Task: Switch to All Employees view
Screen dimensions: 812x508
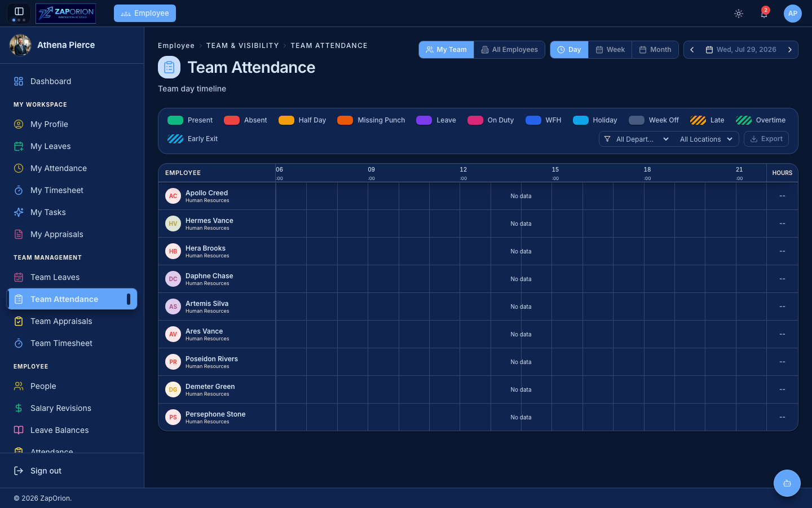Action: (x=509, y=50)
